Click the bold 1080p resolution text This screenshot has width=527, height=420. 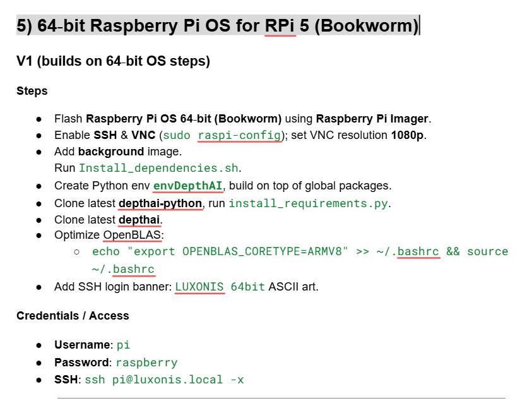pyautogui.click(x=408, y=135)
